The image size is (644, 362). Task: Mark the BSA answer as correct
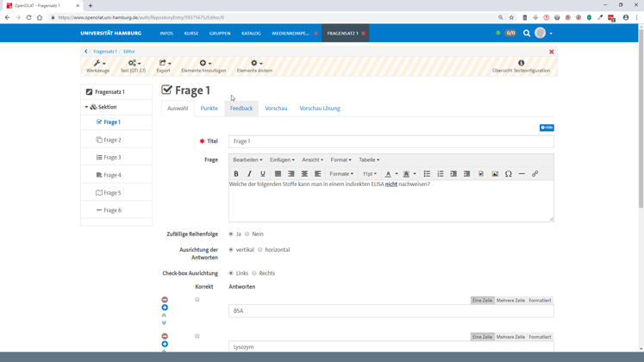click(x=197, y=300)
